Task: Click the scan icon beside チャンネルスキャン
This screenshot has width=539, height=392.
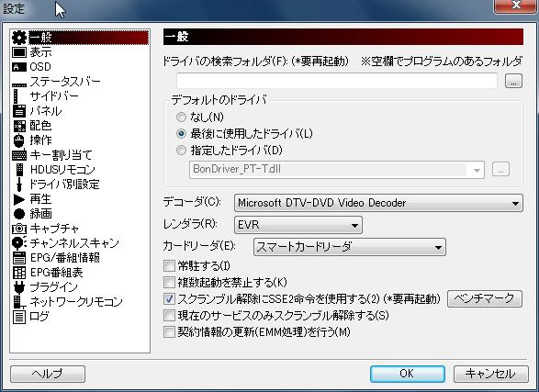Action: click(19, 243)
